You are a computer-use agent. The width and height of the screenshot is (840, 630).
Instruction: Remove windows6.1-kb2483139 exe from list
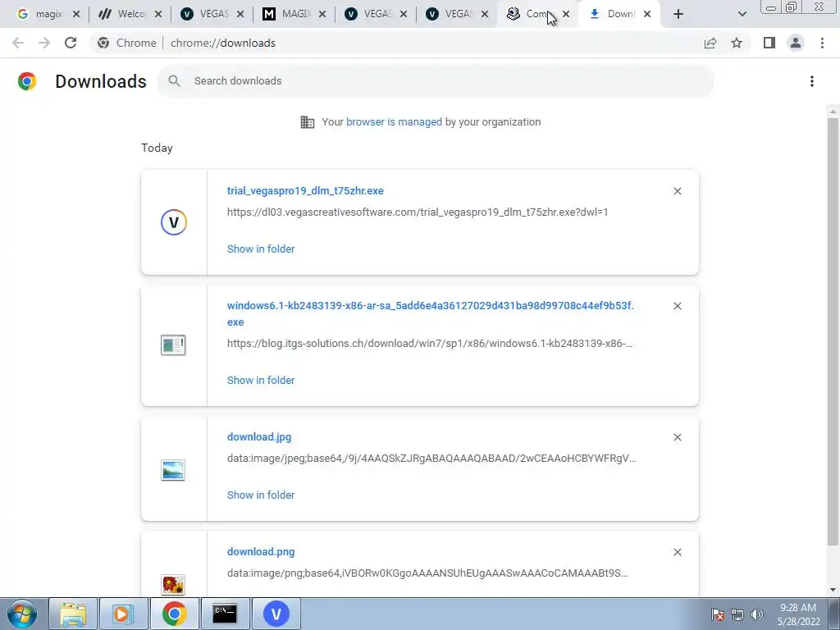click(677, 306)
